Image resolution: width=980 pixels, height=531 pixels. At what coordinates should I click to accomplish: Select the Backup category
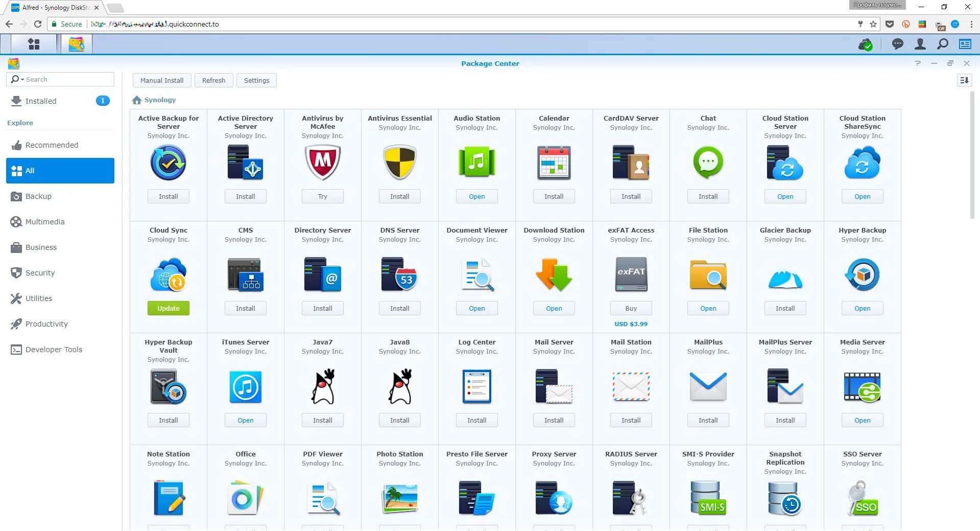pos(60,196)
